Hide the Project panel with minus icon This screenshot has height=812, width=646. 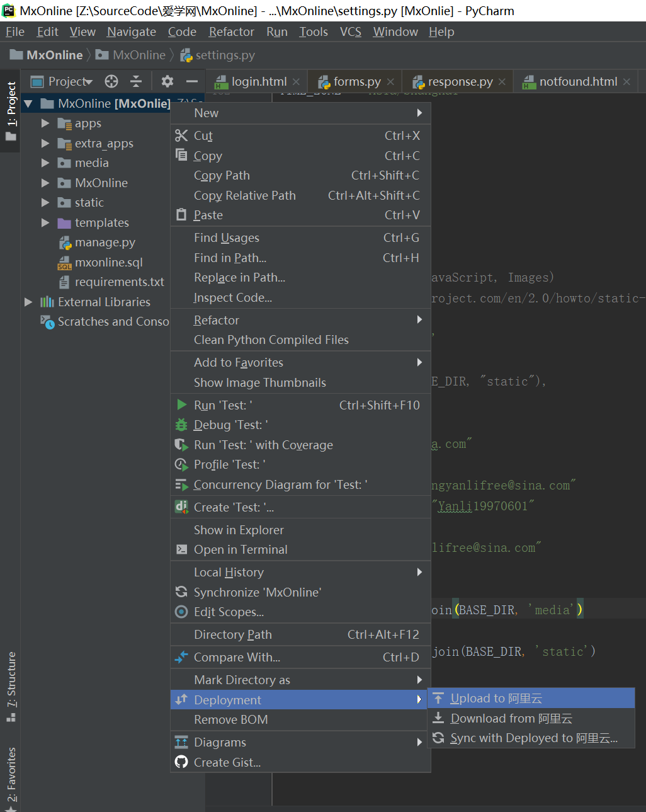[x=192, y=81]
